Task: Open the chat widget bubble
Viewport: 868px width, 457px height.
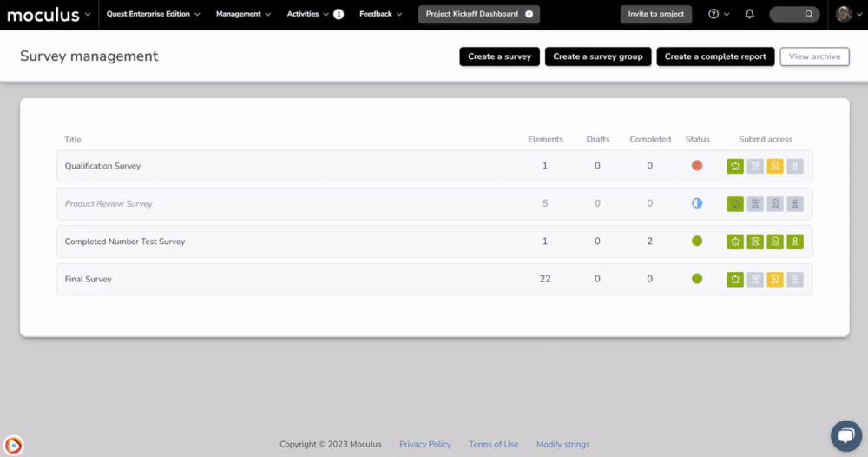Action: (845, 434)
